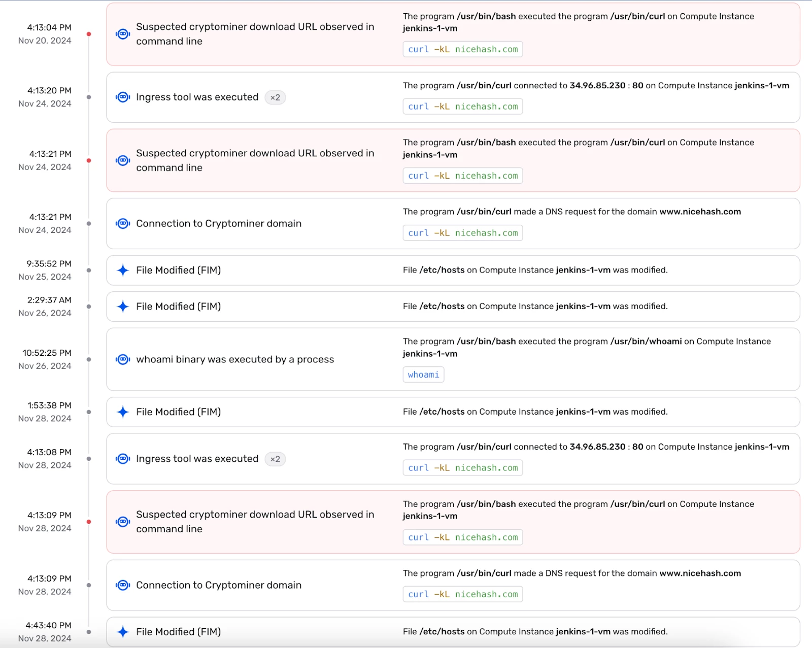Click the 4:13:04 PM Nov 20, 2024 timestamp
Image resolution: width=812 pixels, height=648 pixels.
45,34
